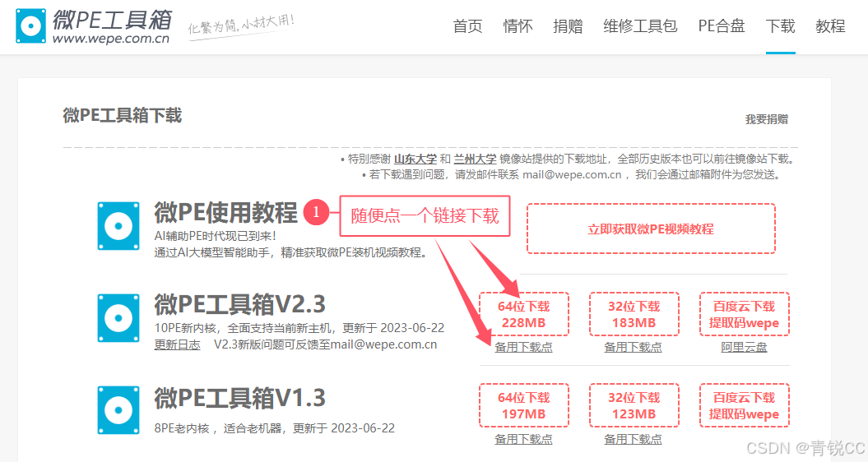Open the 首页 nav item

pos(468,26)
